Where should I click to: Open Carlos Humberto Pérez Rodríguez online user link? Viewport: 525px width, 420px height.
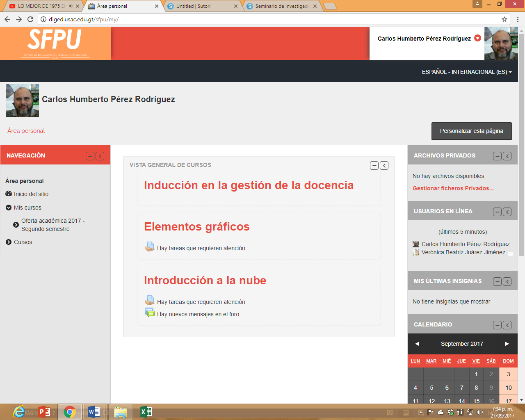click(466, 244)
